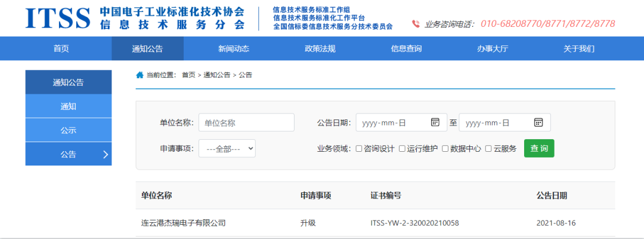This screenshot has height=239, width=644.
Task: Click the start date field of 公告日期
Action: pyautogui.click(x=391, y=122)
